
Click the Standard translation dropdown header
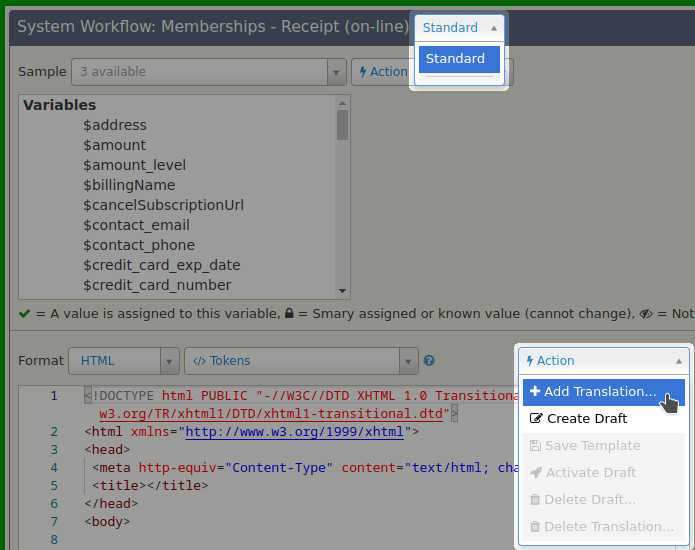click(459, 28)
